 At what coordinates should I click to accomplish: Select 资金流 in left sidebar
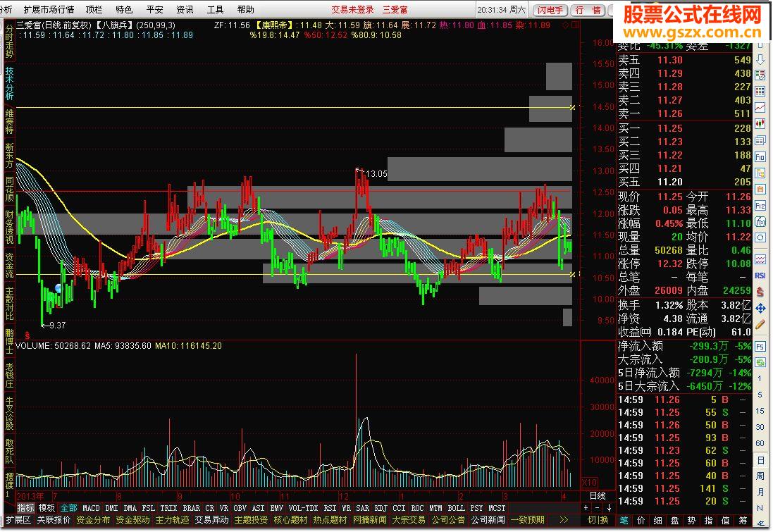click(9, 265)
